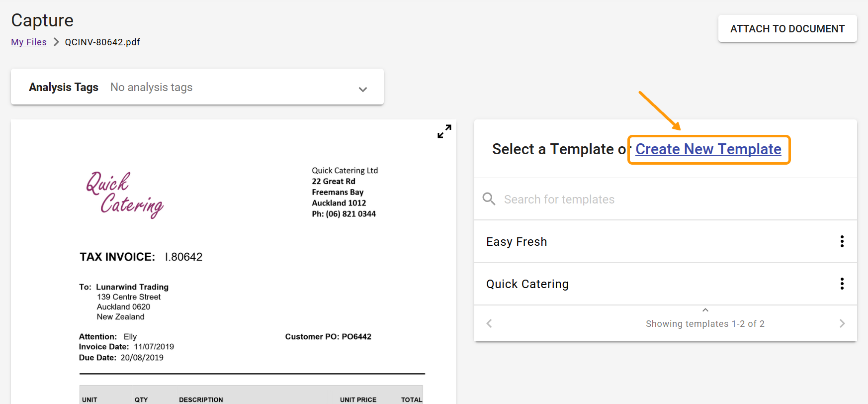Select the Quick Catering template

click(527, 284)
